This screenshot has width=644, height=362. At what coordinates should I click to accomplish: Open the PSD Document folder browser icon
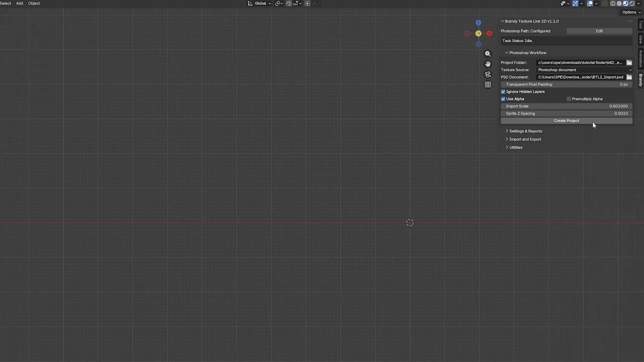tap(629, 77)
